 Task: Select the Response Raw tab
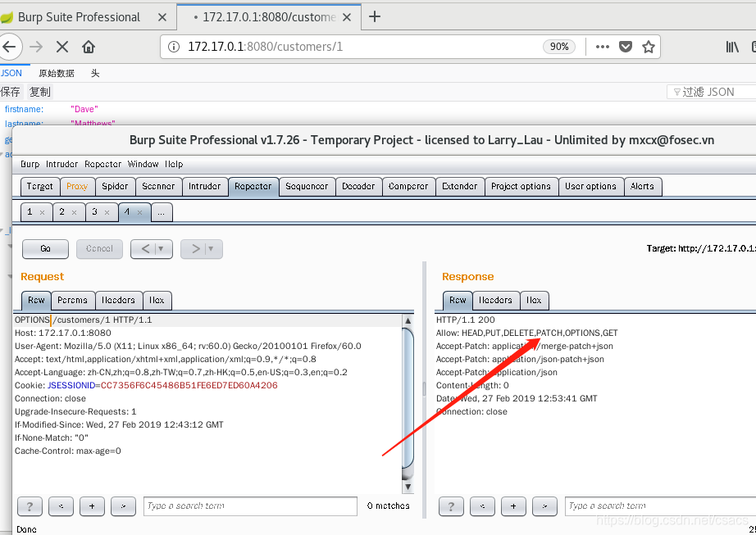click(x=458, y=301)
